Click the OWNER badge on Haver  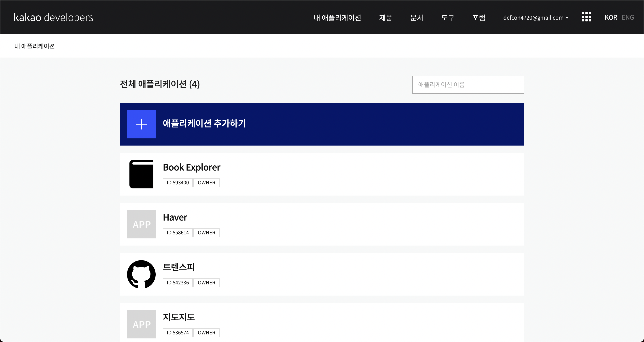[206, 232]
